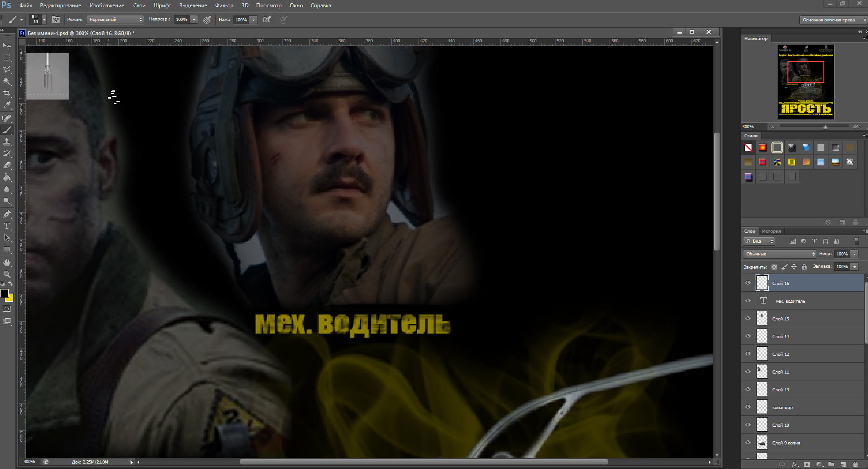
Task: Select the Horizontal Type tool
Action: click(7, 226)
